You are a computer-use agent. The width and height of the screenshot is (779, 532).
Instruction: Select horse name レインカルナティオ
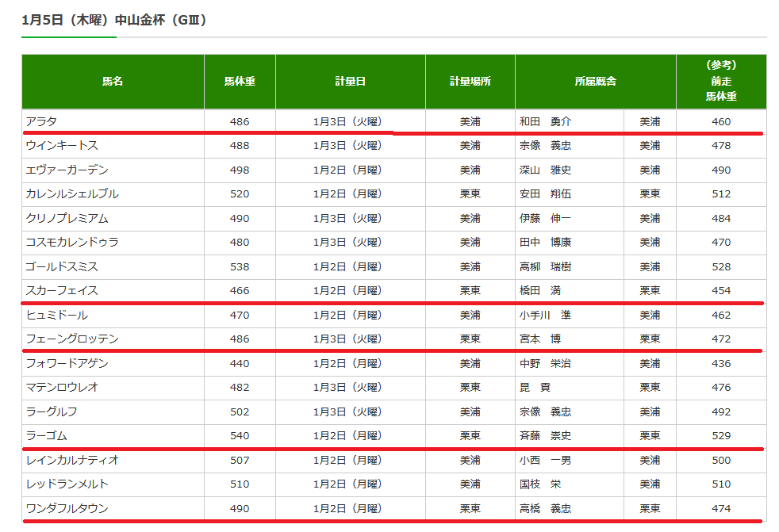[72, 461]
